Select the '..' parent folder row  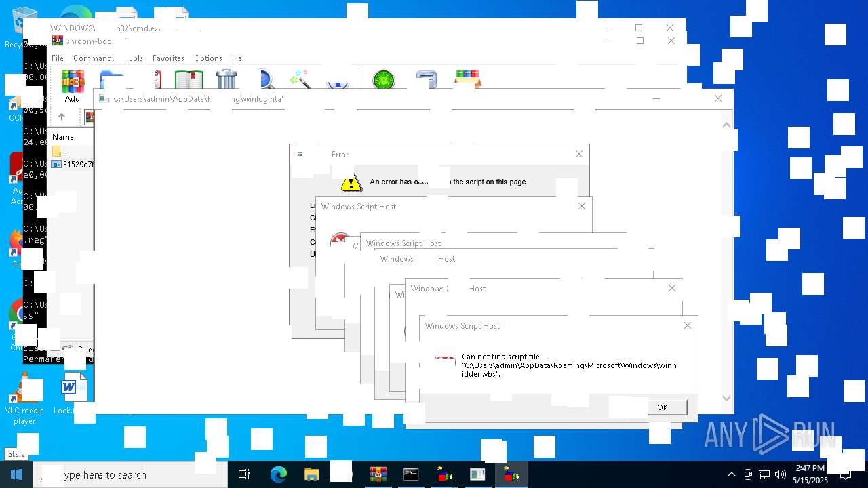[x=71, y=151]
